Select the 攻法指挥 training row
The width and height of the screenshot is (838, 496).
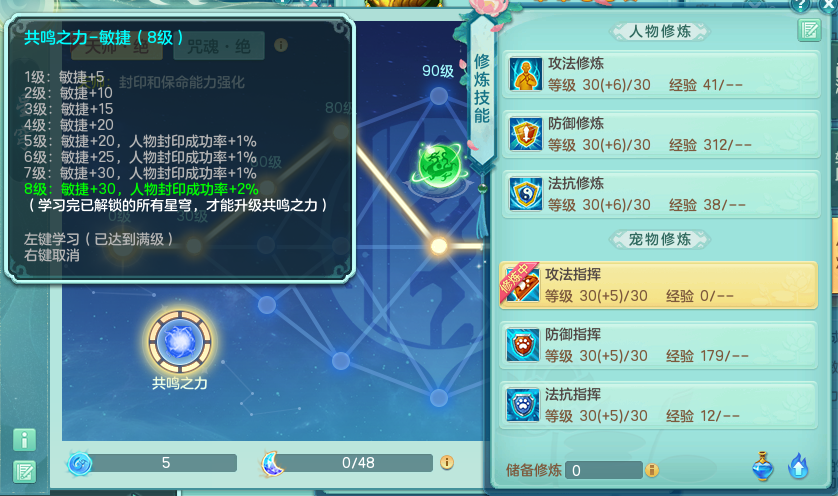click(658, 285)
